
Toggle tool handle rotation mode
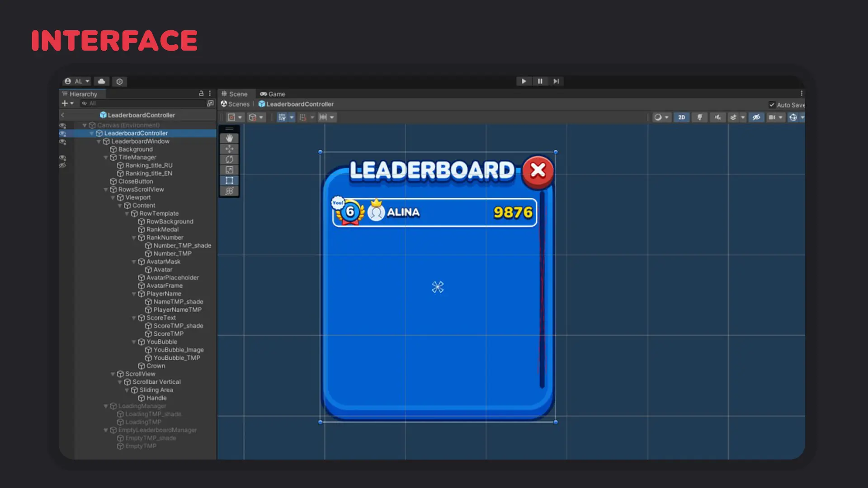pos(252,117)
